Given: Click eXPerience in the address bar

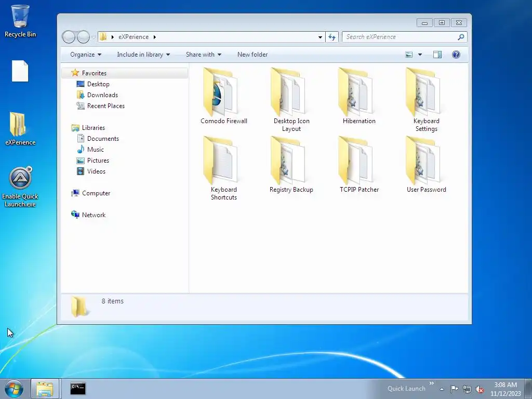Looking at the screenshot, I should [134, 37].
